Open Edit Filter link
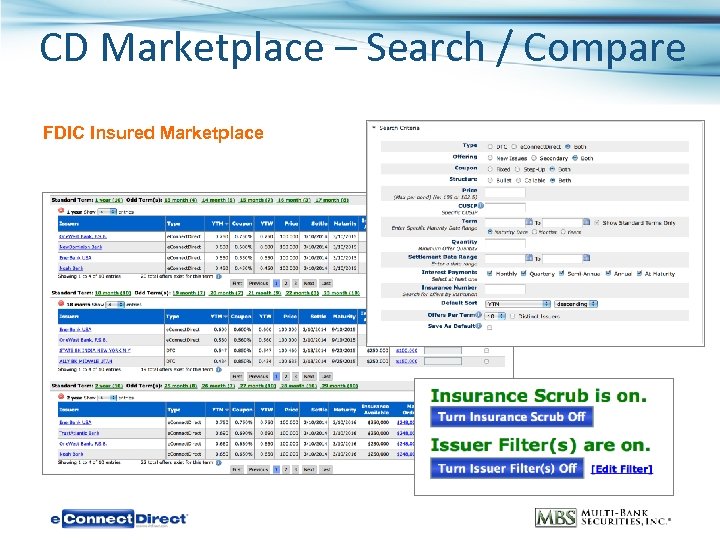 point(622,469)
